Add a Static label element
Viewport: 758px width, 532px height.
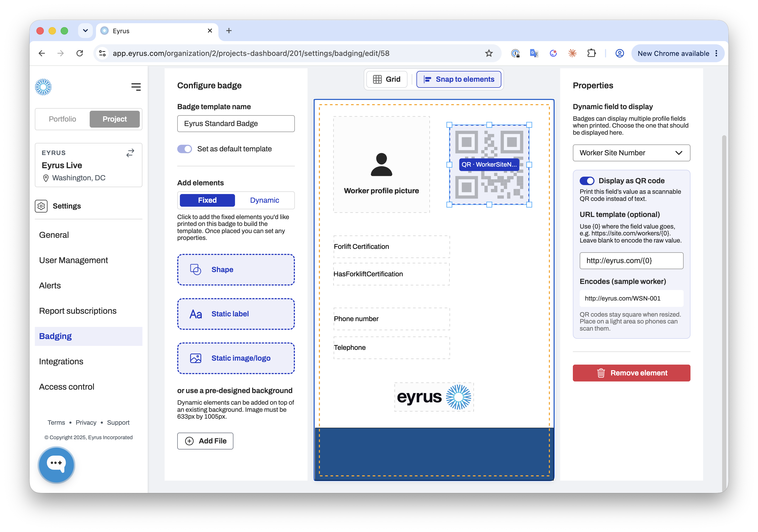click(236, 314)
